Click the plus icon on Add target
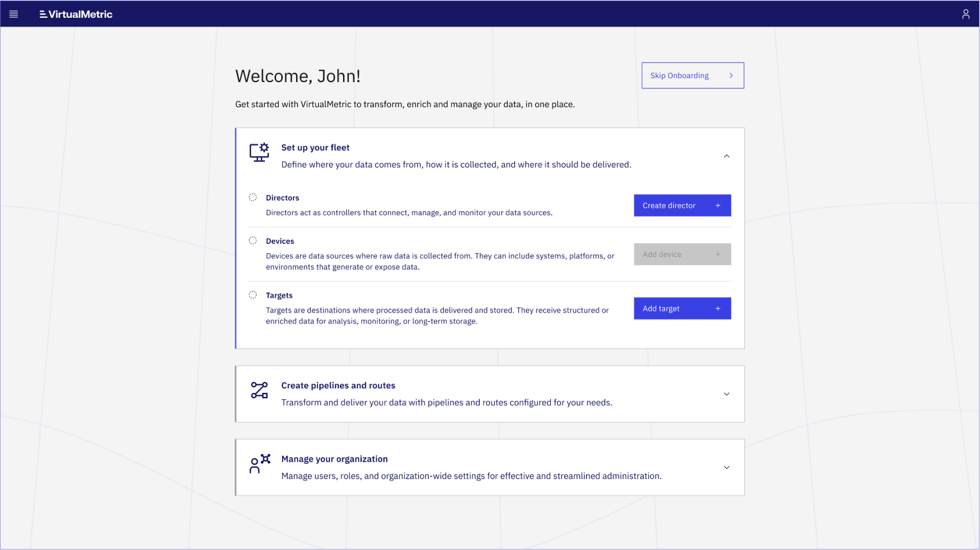Viewport: 980px width, 550px height. point(718,308)
